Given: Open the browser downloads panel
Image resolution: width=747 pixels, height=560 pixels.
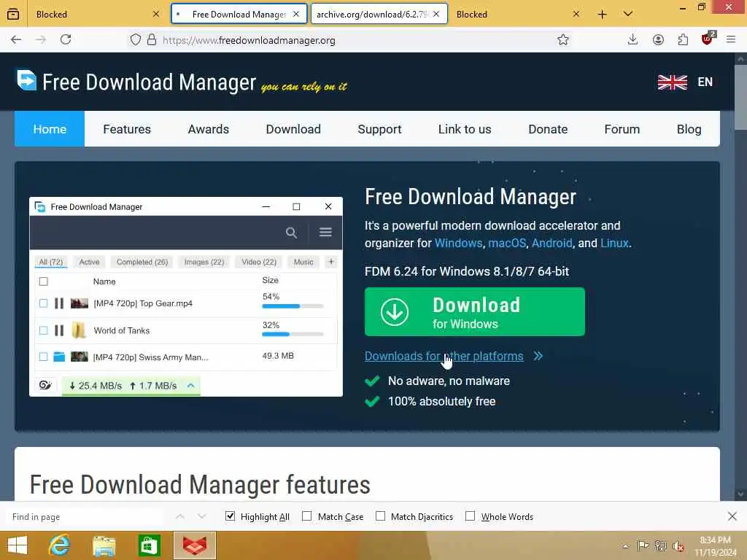Looking at the screenshot, I should (632, 40).
